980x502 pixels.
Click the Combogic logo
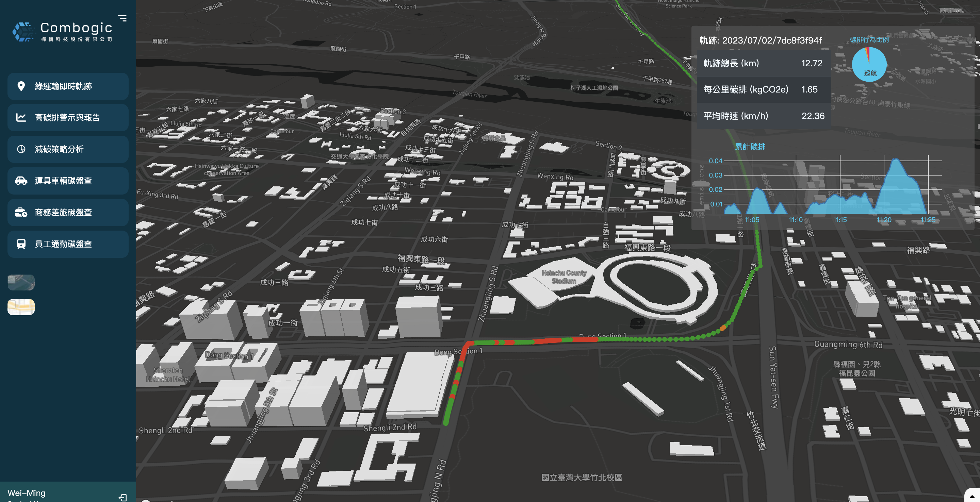coord(62,31)
